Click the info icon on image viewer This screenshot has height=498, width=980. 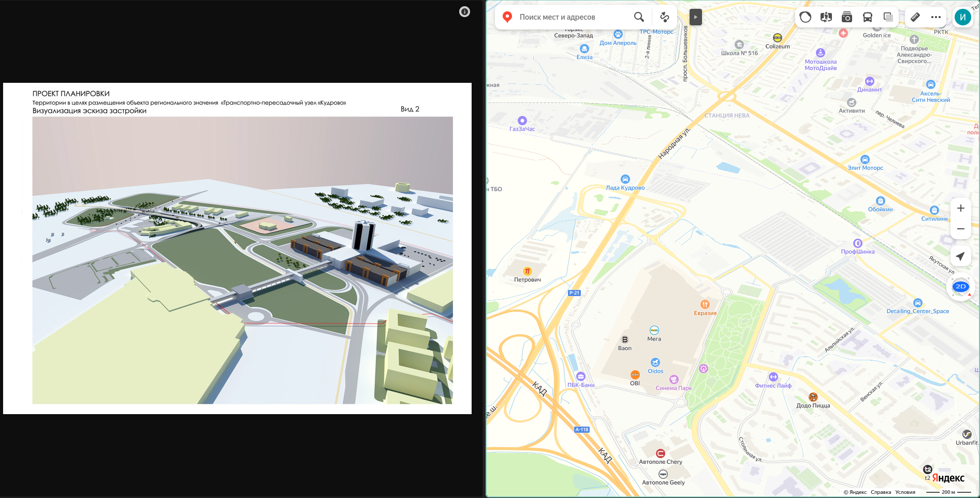(464, 12)
